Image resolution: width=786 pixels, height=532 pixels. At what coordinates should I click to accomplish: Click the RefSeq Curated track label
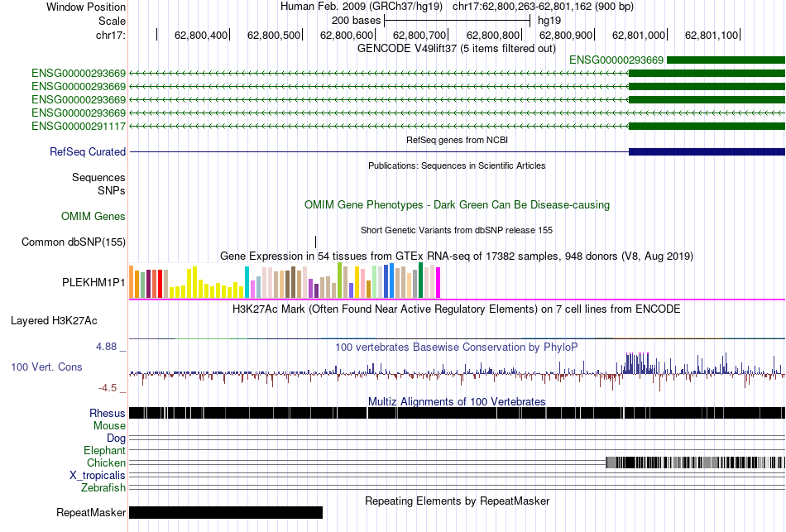(87, 152)
